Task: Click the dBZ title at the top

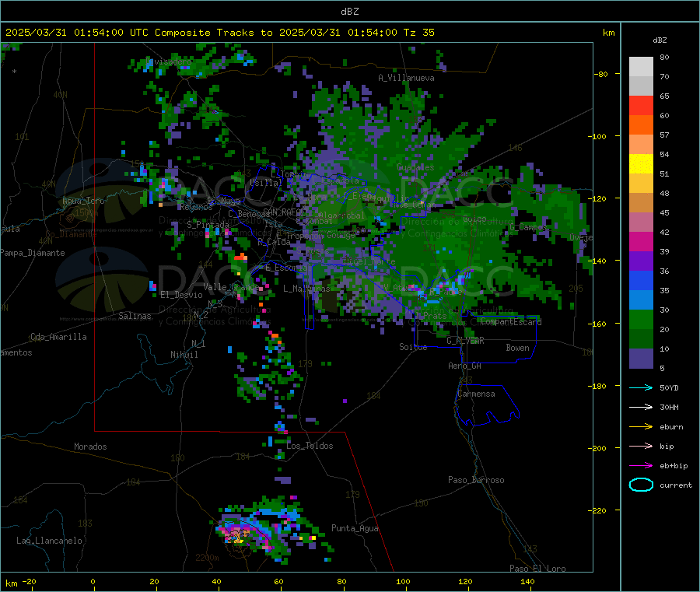Action: tap(349, 12)
